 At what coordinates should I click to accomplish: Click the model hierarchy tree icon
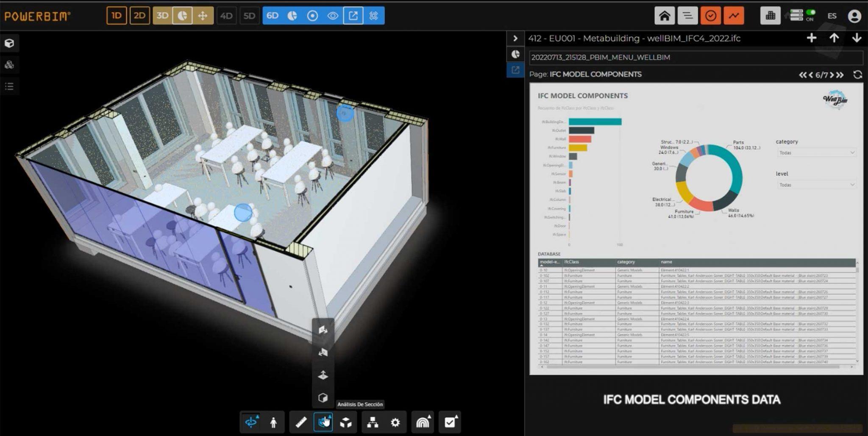(373, 422)
